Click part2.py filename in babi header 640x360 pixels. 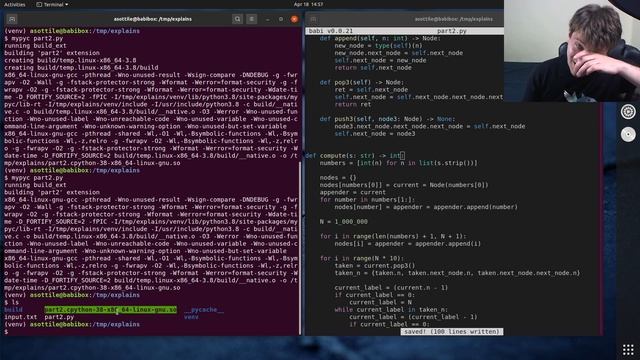tap(451, 31)
